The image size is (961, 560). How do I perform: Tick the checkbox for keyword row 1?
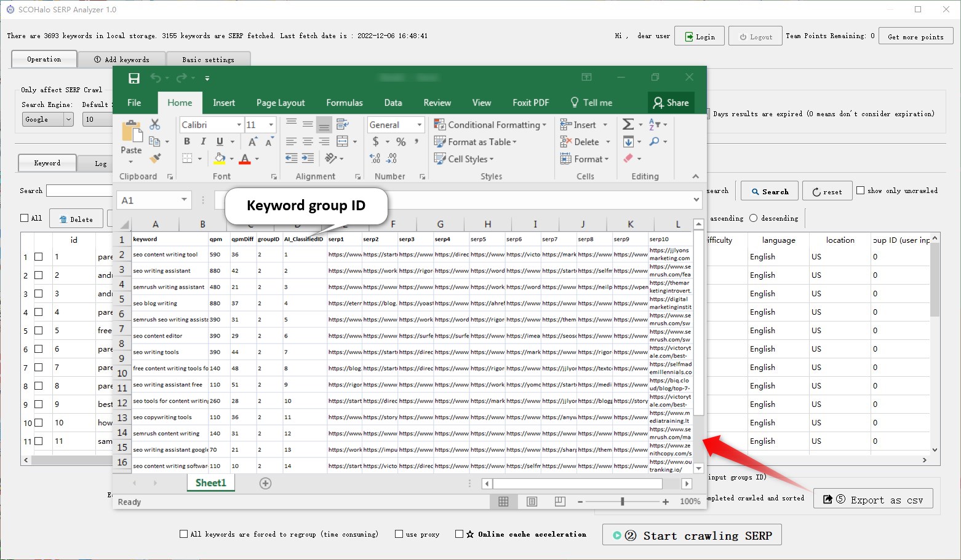pos(39,257)
